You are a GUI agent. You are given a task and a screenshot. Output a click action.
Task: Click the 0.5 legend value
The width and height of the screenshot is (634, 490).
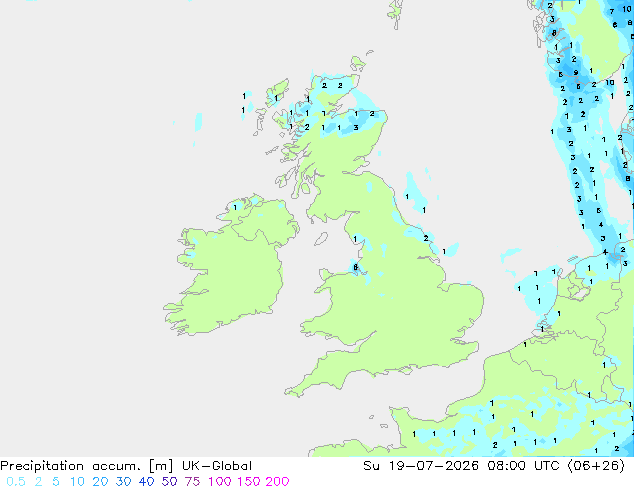[x=16, y=482]
